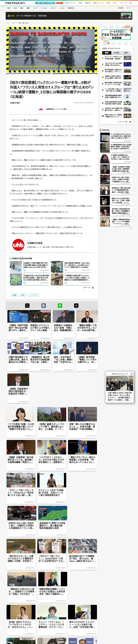Click ランキング一覧へ link
Screen dimensions: 138x644
(123, 122)
